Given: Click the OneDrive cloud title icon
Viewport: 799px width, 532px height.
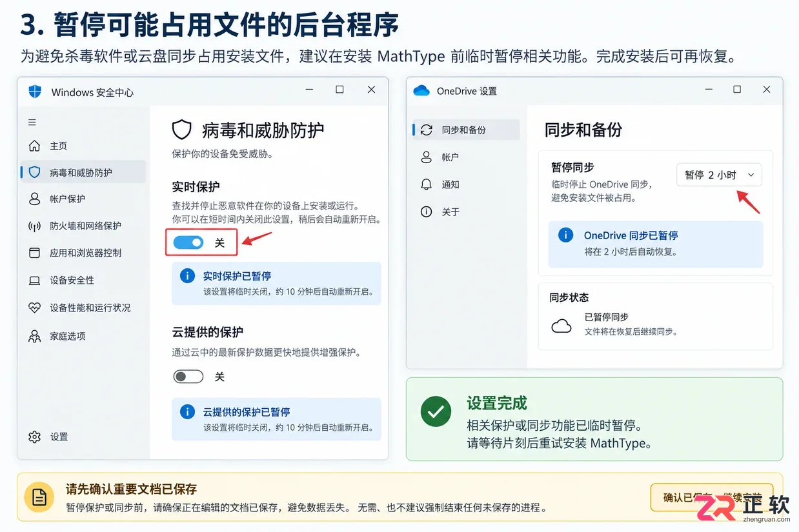Looking at the screenshot, I should (x=421, y=91).
